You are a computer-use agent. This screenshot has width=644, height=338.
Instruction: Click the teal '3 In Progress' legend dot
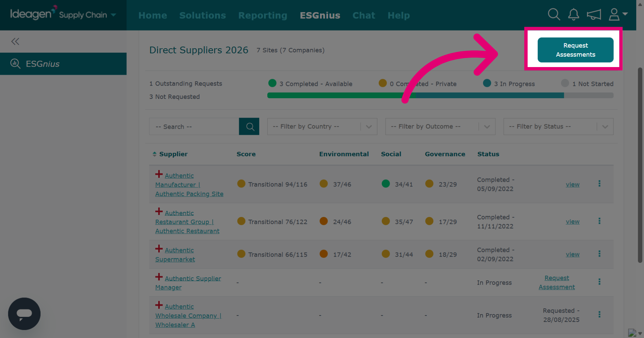click(487, 83)
